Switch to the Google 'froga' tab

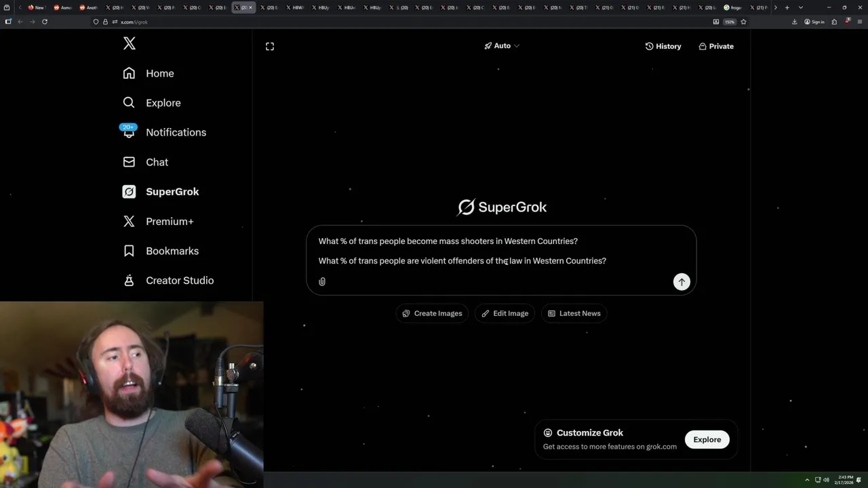coord(732,7)
